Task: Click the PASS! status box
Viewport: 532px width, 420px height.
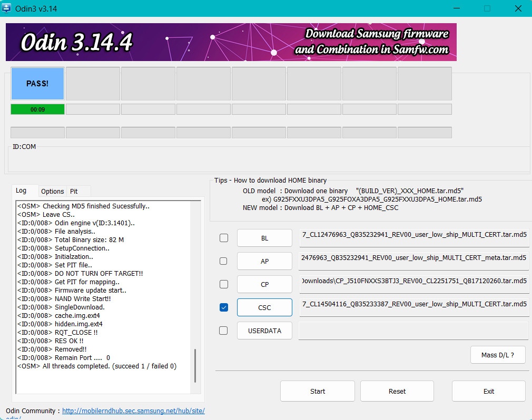Action: 37,84
